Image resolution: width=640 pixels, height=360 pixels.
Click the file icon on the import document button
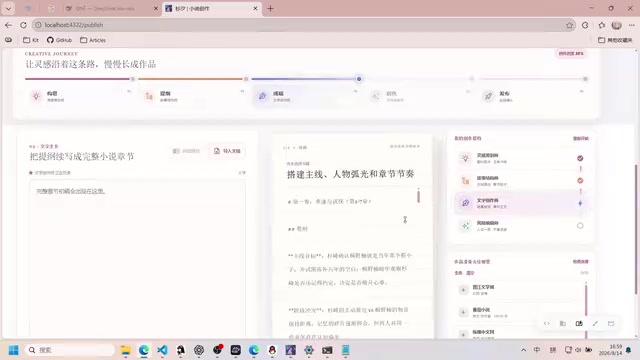click(217, 151)
